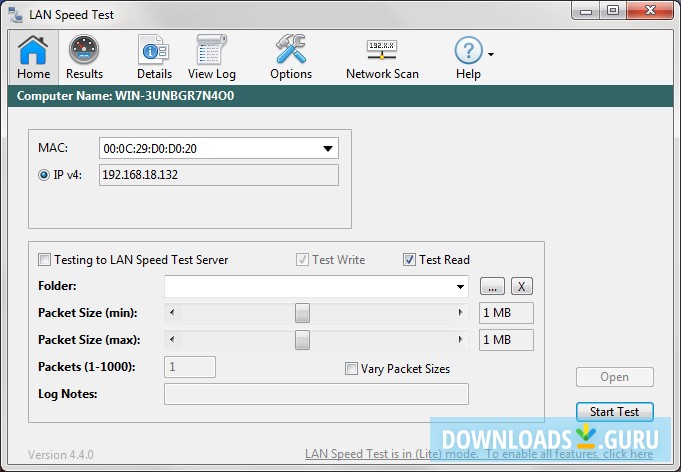Click the Packet Size (max) 1 MB value box
The image size is (681, 472).
(x=506, y=340)
